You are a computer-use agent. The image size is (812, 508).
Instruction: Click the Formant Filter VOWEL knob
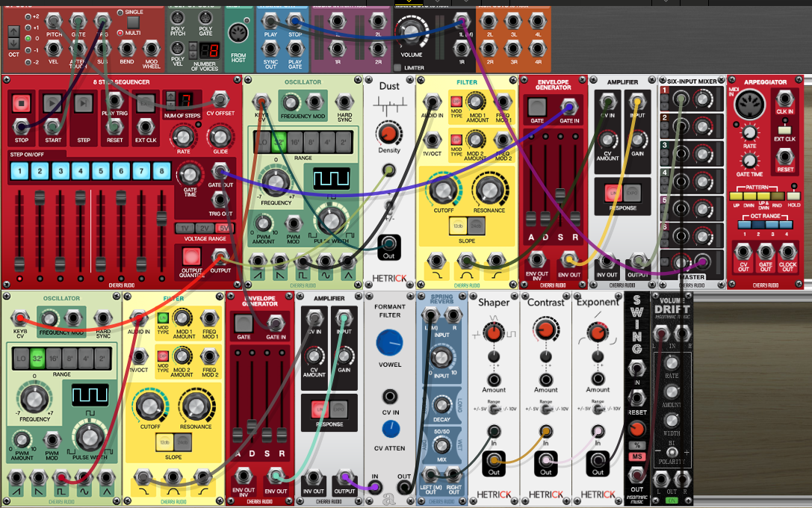coord(389,344)
